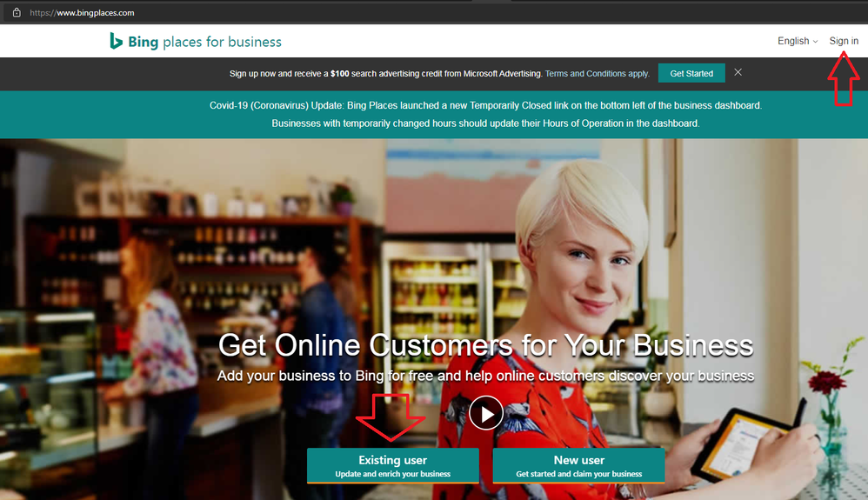Click the red arrow pointing to Sign in
Screen dimensions: 868x500
point(844,78)
